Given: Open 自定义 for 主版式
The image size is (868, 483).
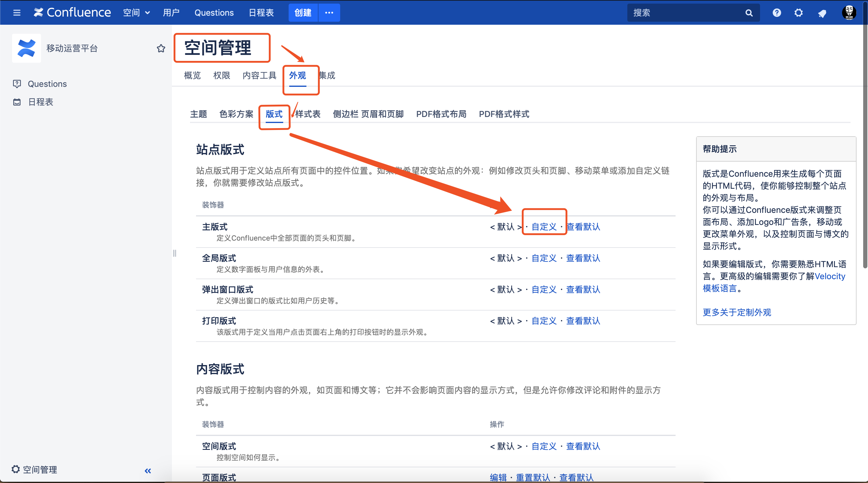Looking at the screenshot, I should pyautogui.click(x=543, y=227).
